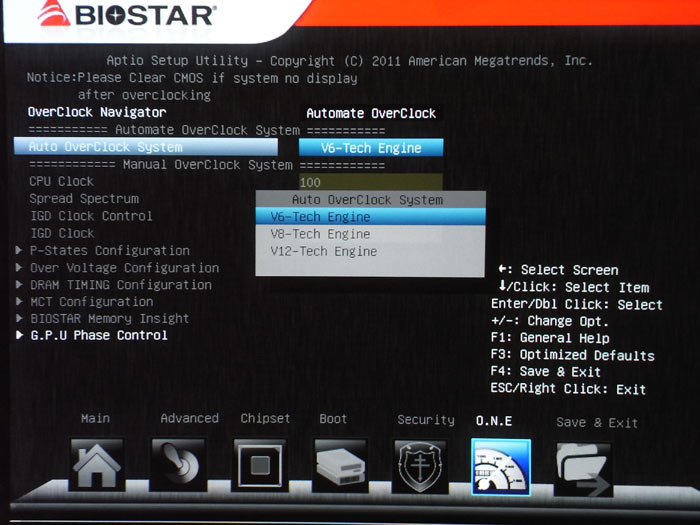Select the IGD Clock setting
Image resolution: width=700 pixels, height=525 pixels.
(62, 233)
